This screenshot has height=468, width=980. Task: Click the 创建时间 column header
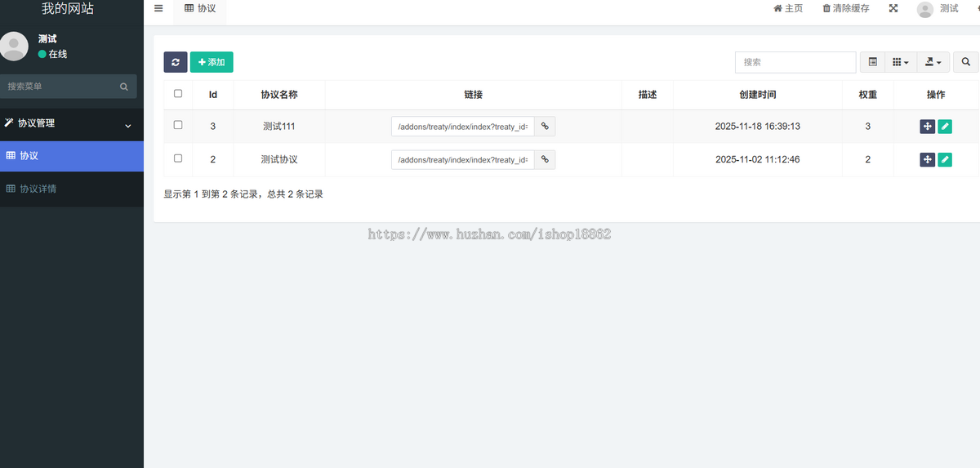point(758,95)
